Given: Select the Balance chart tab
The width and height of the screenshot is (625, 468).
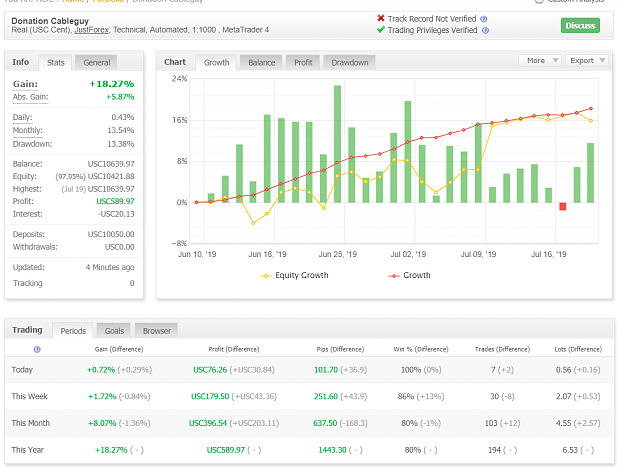Looking at the screenshot, I should click(261, 63).
